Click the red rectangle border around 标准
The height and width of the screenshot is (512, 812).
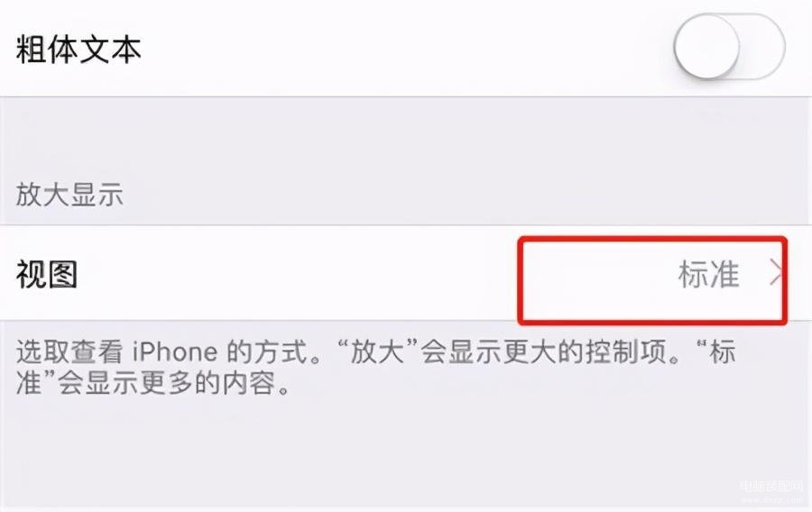tap(652, 240)
